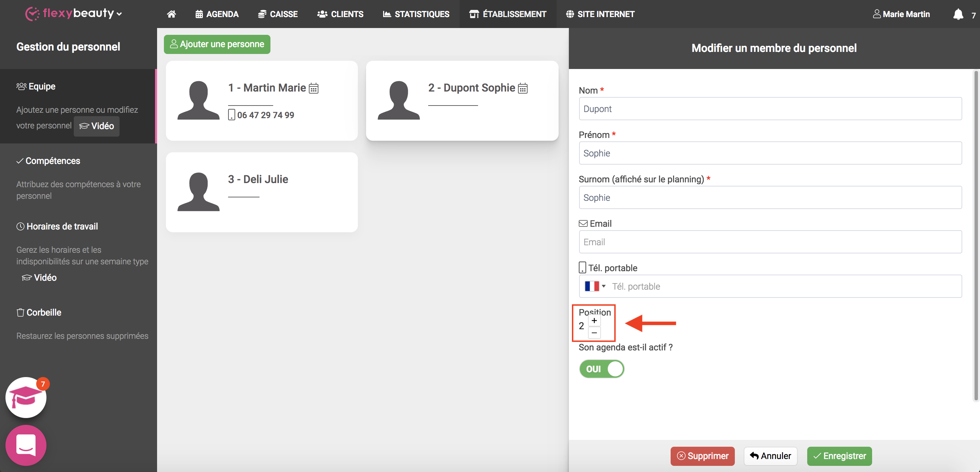Viewport: 980px width, 472px height.
Task: Increase Position with the plus button
Action: point(594,320)
